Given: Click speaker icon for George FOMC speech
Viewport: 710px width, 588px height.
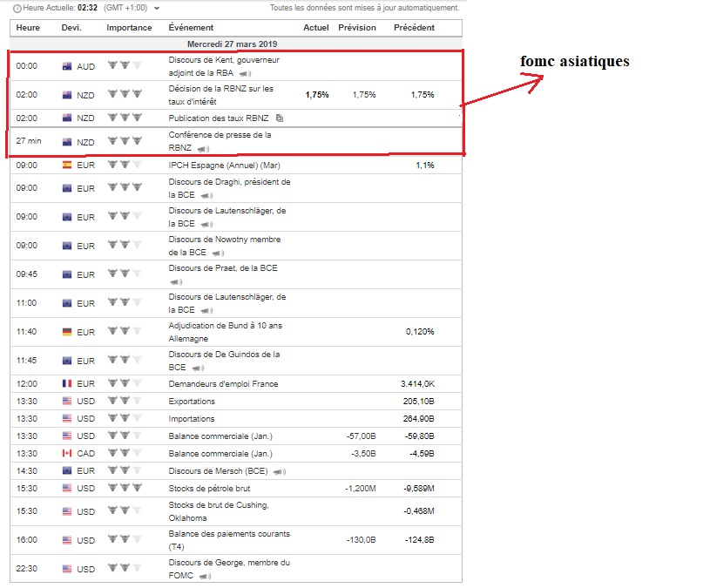Looking at the screenshot, I should point(205,576).
